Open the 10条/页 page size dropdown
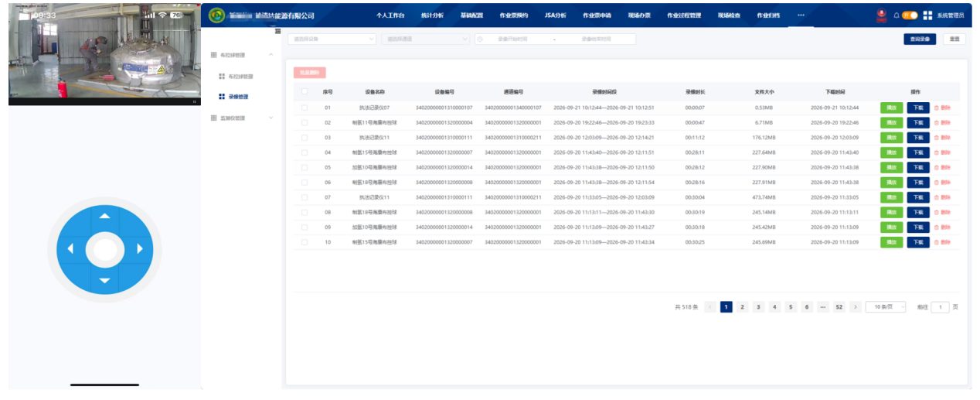The image size is (980, 400). click(x=886, y=307)
